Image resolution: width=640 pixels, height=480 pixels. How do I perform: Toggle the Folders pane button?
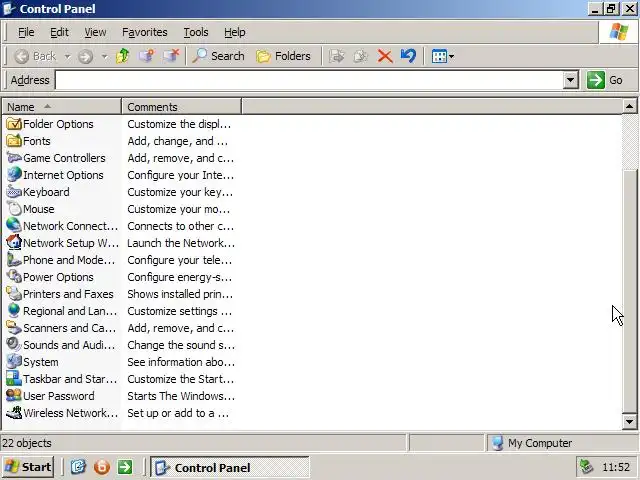click(x=283, y=56)
